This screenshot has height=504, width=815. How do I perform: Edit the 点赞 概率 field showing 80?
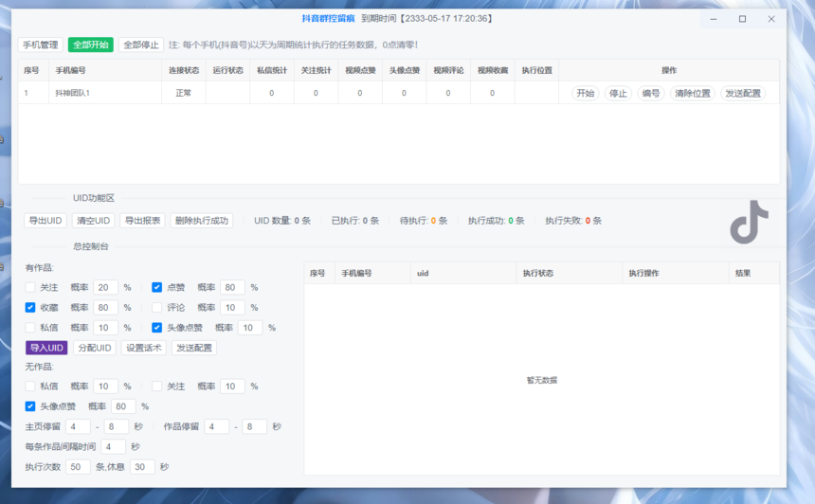point(232,287)
